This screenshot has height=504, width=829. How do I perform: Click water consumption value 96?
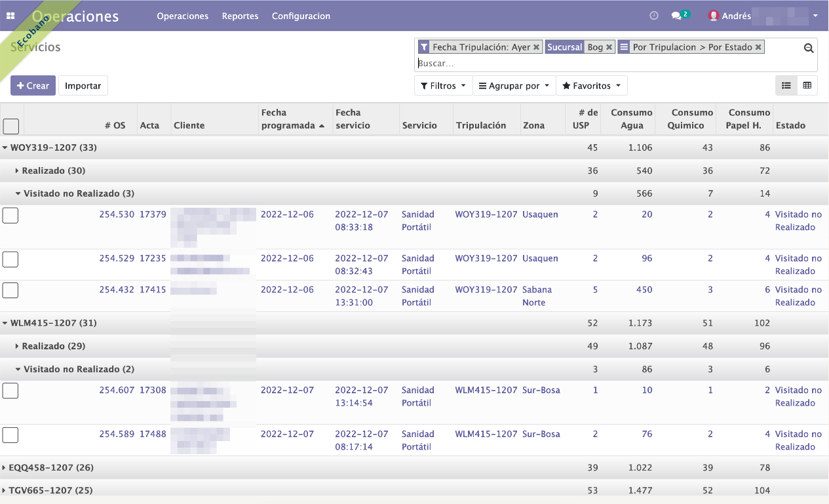tap(647, 258)
